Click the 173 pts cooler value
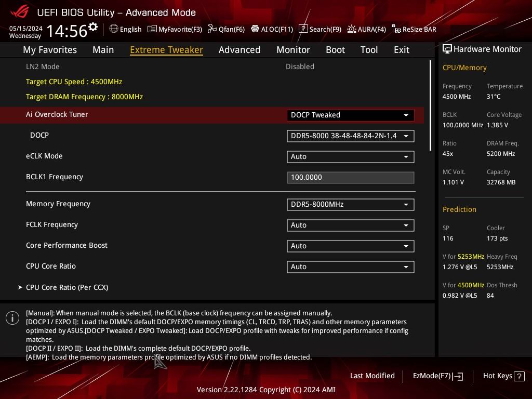The width and height of the screenshot is (532, 399). click(497, 238)
